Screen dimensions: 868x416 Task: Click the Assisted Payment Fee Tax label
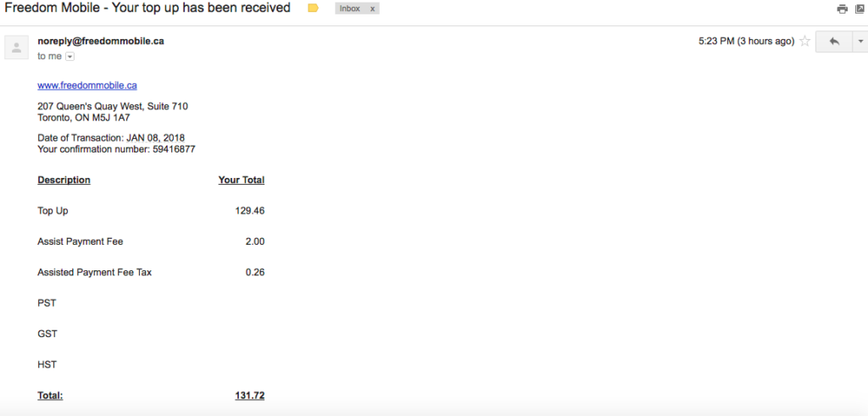tap(95, 272)
